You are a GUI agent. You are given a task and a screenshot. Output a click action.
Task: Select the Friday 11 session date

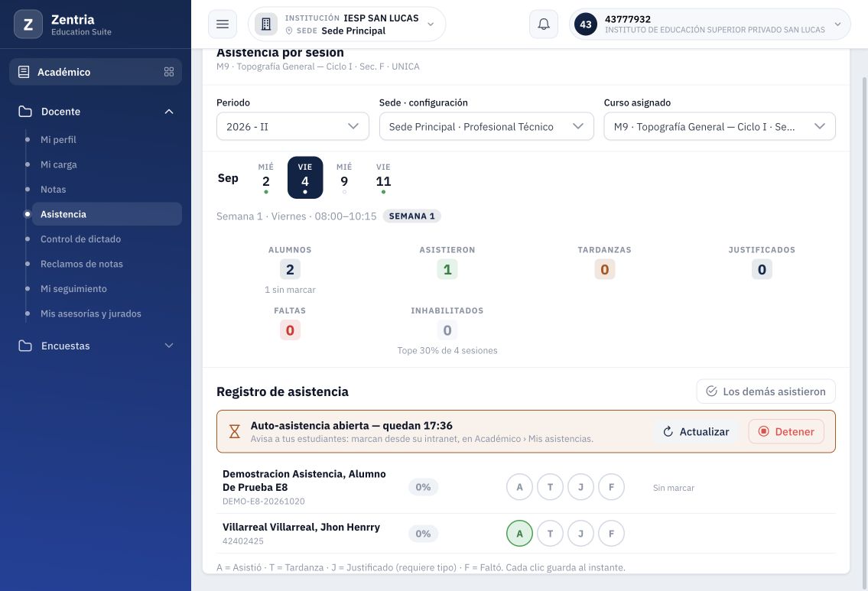[383, 178]
